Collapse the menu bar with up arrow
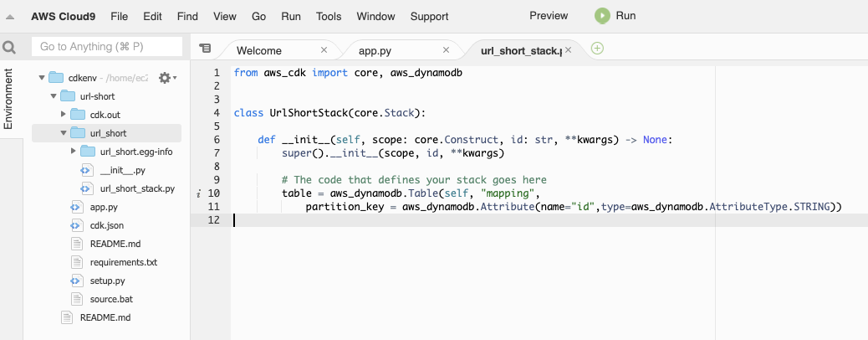The height and width of the screenshot is (340, 868). [9, 17]
